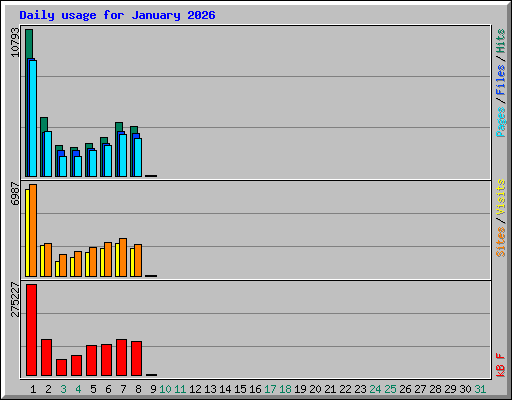512x400 pixels.
Task: Click the 'KB F' legend label
Action: pos(501,365)
